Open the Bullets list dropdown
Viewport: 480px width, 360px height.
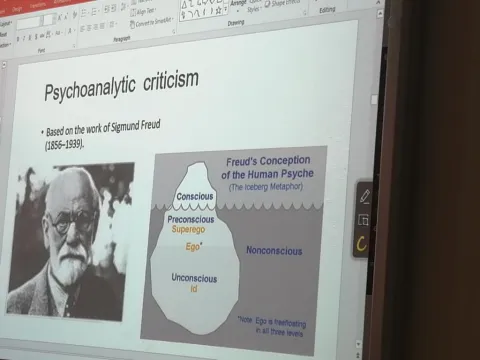click(84, 13)
